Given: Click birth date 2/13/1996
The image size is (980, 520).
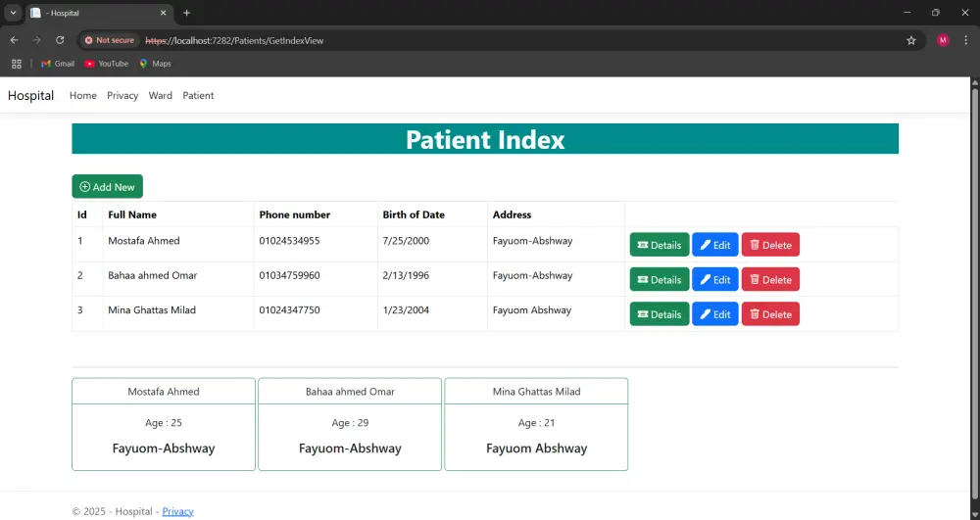Looking at the screenshot, I should 406,275.
